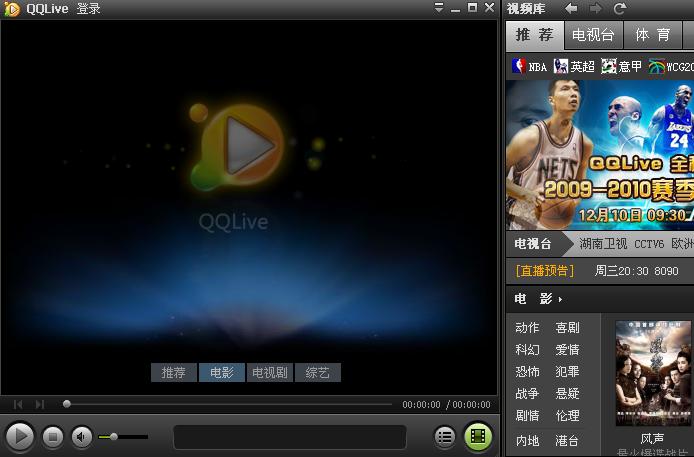Mute audio with the speaker icon
694x457 pixels.
point(81,437)
